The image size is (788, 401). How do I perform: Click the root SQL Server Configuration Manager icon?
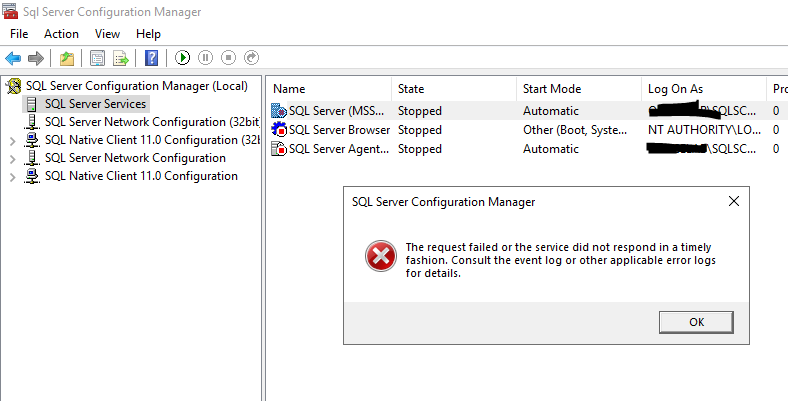15,86
